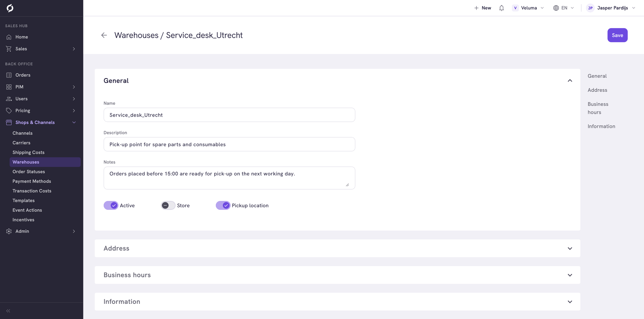Open the notifications bell

coord(502,8)
